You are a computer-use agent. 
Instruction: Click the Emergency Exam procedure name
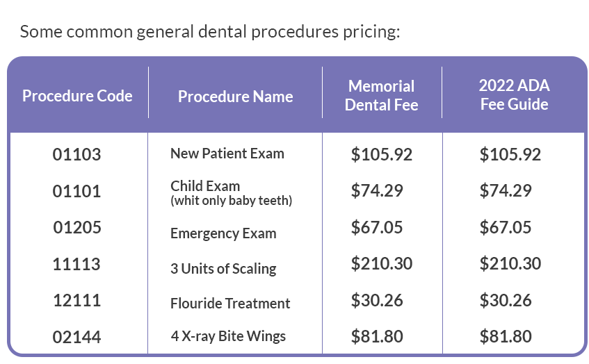[x=223, y=233]
